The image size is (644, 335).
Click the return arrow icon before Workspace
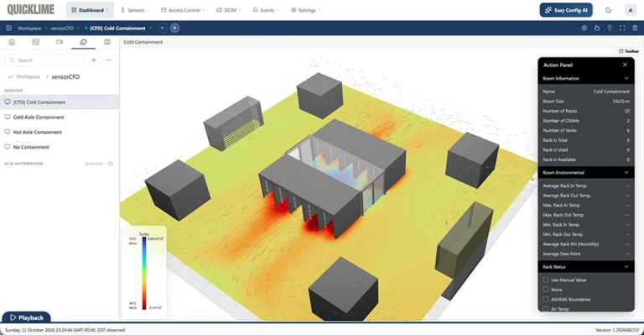tap(10, 76)
